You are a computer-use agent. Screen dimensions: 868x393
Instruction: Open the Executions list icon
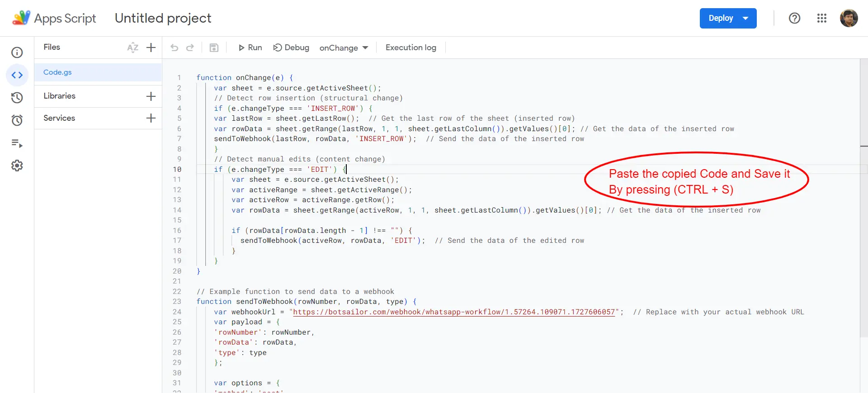(17, 143)
